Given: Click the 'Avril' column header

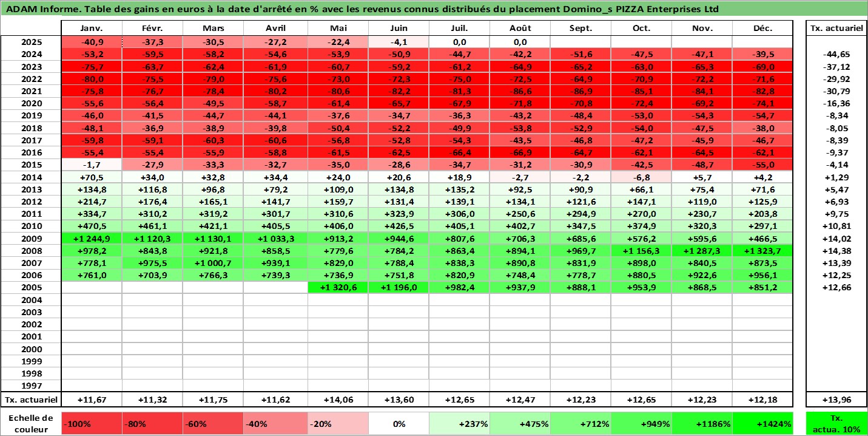Looking at the screenshot, I should pyautogui.click(x=275, y=29).
